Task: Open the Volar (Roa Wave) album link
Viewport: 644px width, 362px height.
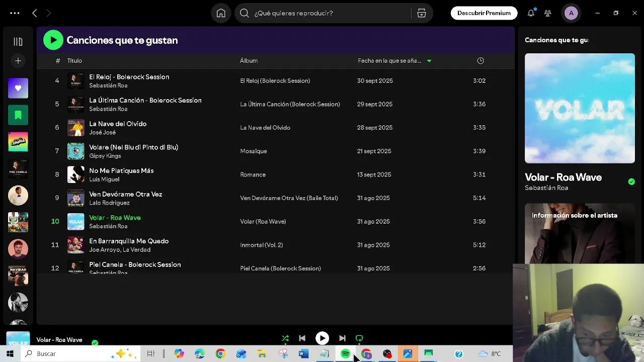Action: (263, 221)
